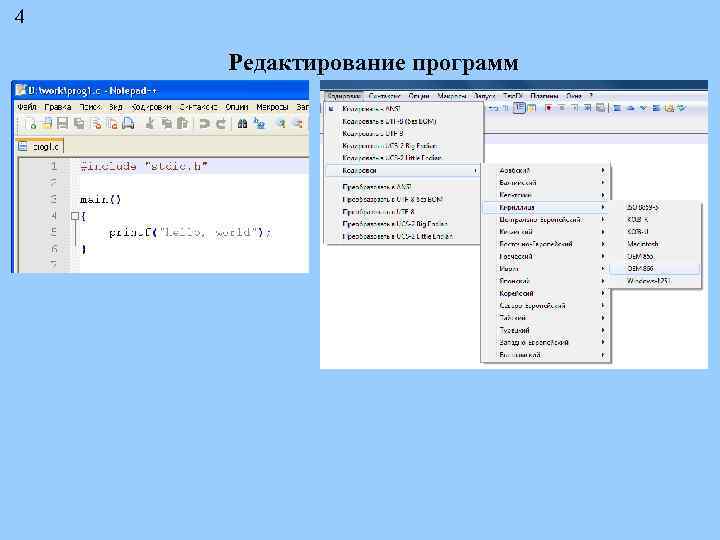720x540 pixels.
Task: Click the D:\work\prog1.c Notepad++ title bar
Action: coord(161,90)
